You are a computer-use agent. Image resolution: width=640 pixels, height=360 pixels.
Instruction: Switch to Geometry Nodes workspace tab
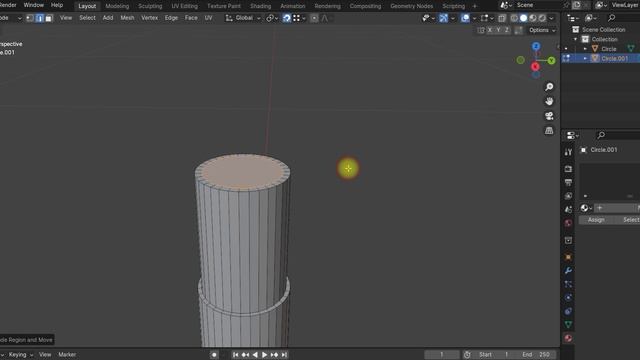[411, 6]
